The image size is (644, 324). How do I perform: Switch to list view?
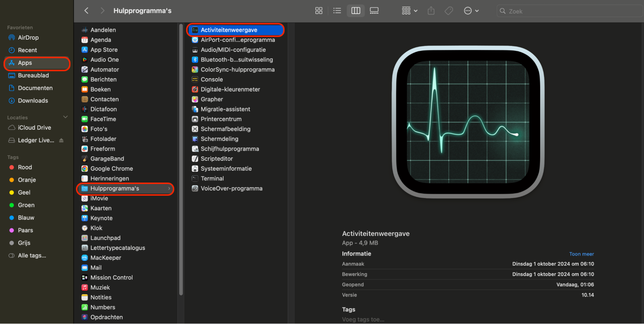click(x=337, y=11)
